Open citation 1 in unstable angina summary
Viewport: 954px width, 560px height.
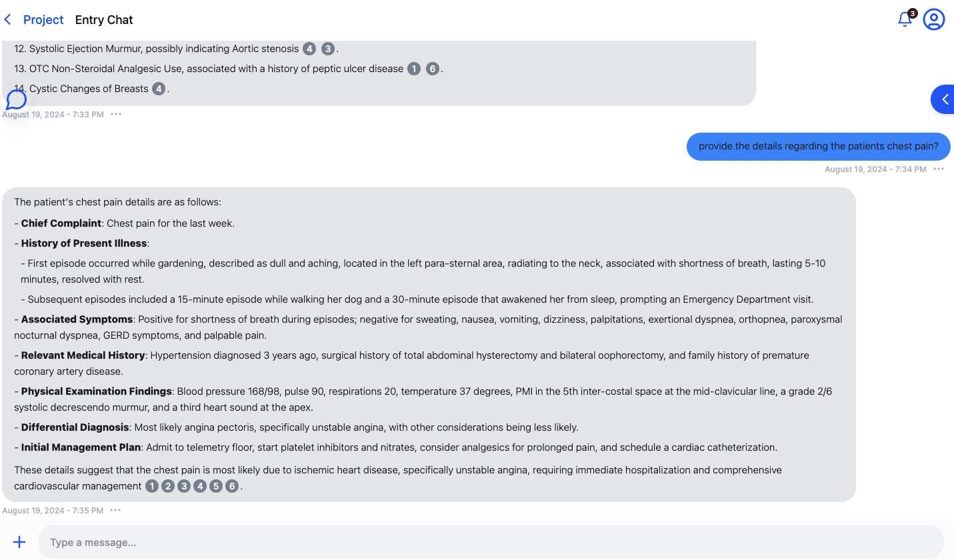click(x=152, y=486)
